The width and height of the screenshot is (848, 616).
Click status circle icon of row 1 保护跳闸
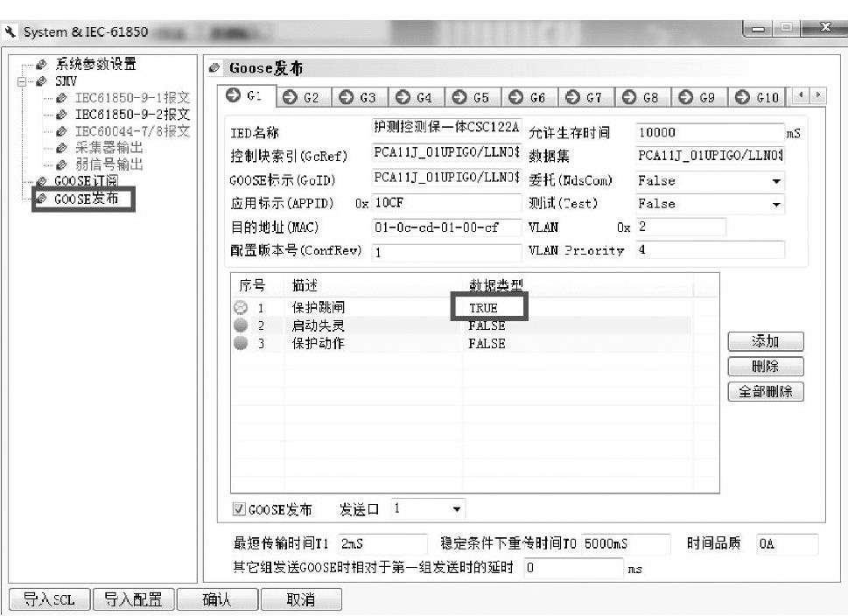point(241,308)
